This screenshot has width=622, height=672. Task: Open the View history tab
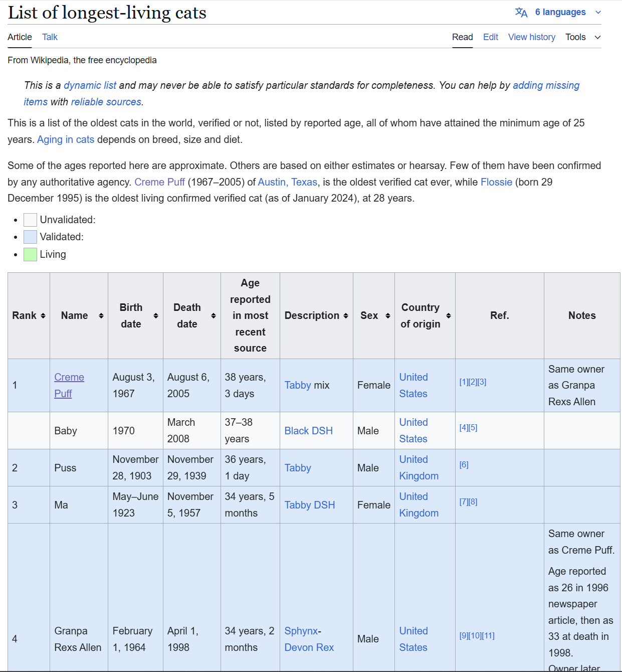coord(531,37)
